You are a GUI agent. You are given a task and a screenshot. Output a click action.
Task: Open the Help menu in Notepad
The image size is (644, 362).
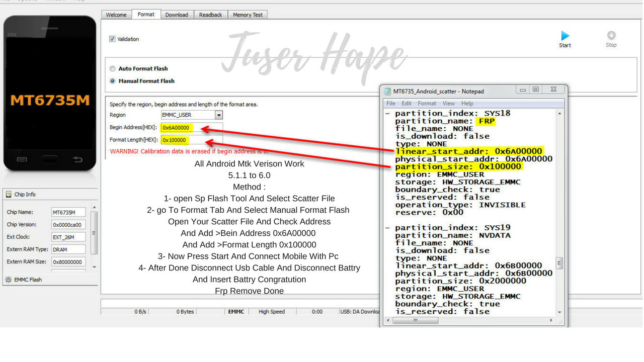point(467,103)
